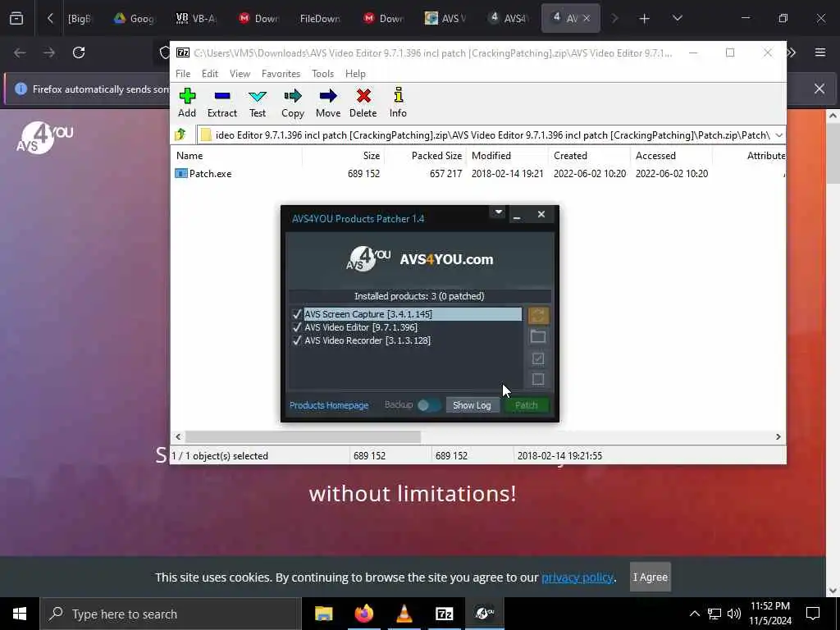The height and width of the screenshot is (630, 840).
Task: Open the volume control in system tray
Action: (734, 614)
